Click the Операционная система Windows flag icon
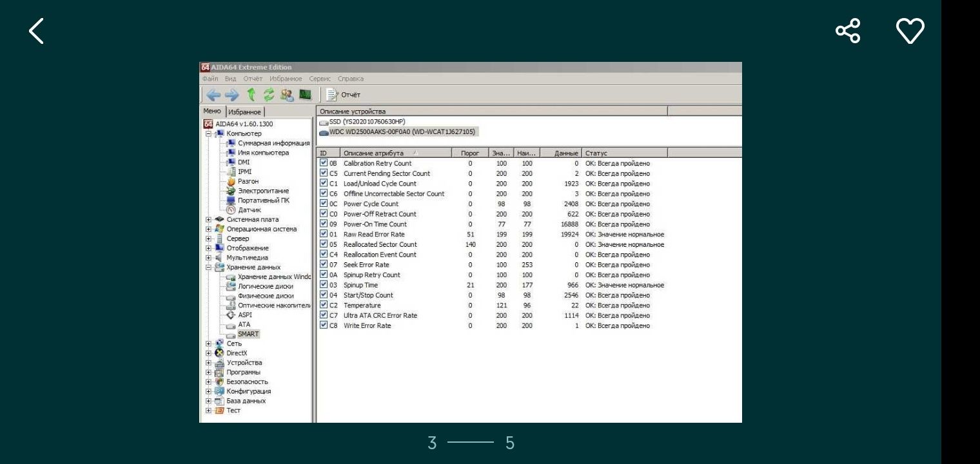This screenshot has width=980, height=464. coord(219,229)
